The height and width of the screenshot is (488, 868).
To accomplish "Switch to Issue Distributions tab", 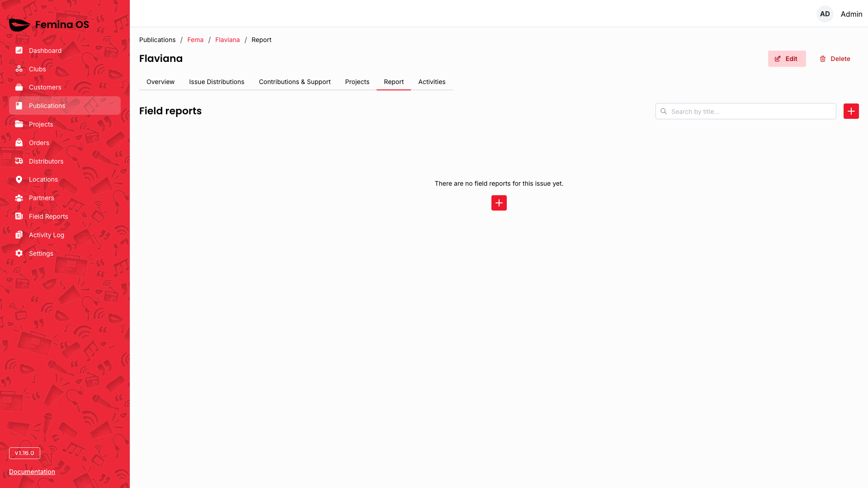I will (x=217, y=82).
